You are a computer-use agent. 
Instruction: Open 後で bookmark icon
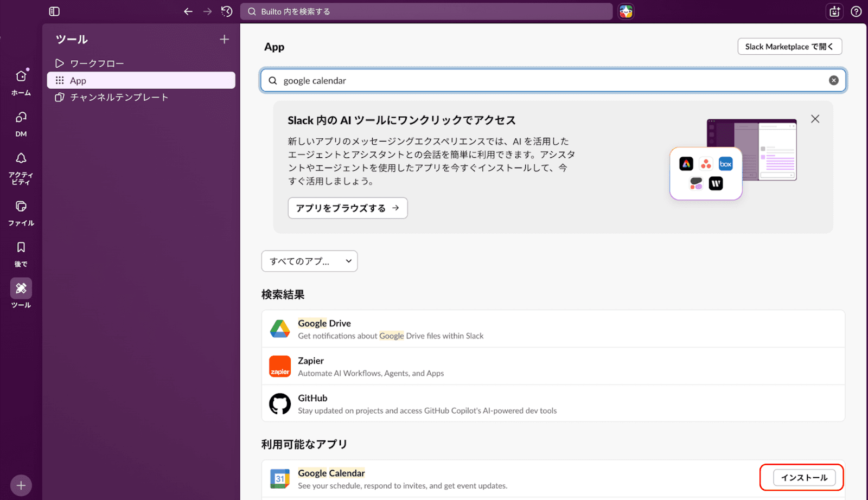tap(21, 254)
